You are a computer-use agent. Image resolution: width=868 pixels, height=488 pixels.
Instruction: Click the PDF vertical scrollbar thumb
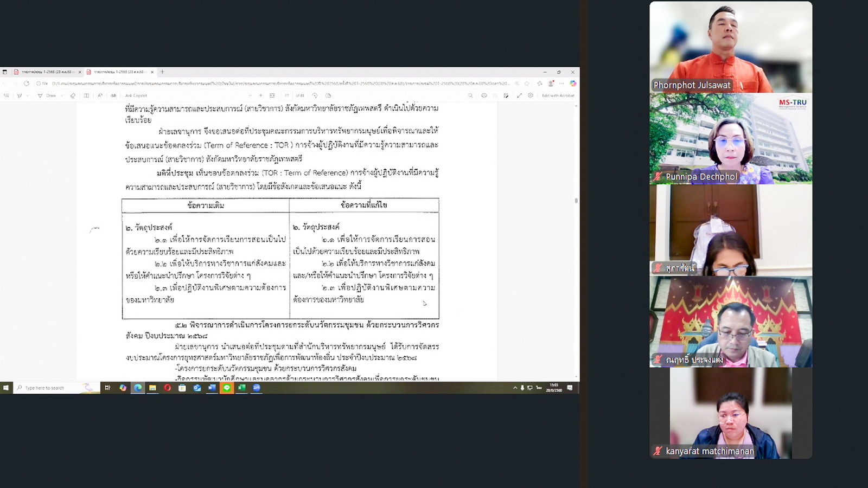(x=576, y=201)
